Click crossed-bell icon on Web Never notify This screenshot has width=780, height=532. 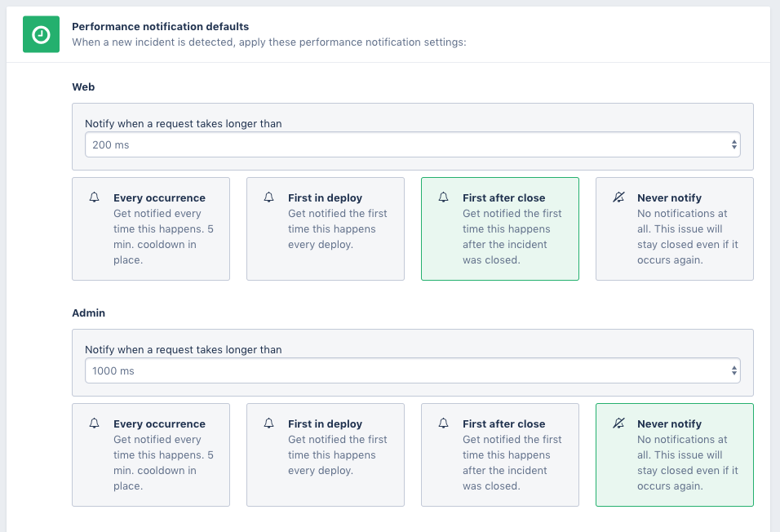point(618,197)
